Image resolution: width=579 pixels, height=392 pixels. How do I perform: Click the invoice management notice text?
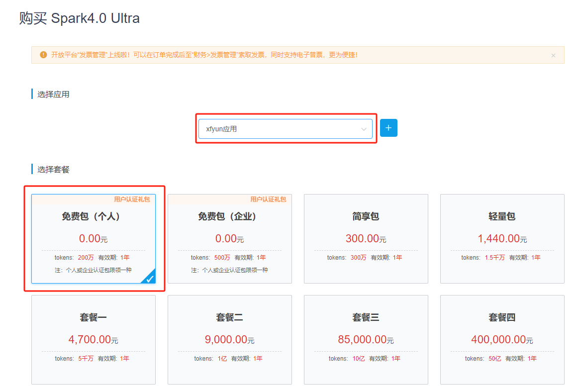click(204, 55)
